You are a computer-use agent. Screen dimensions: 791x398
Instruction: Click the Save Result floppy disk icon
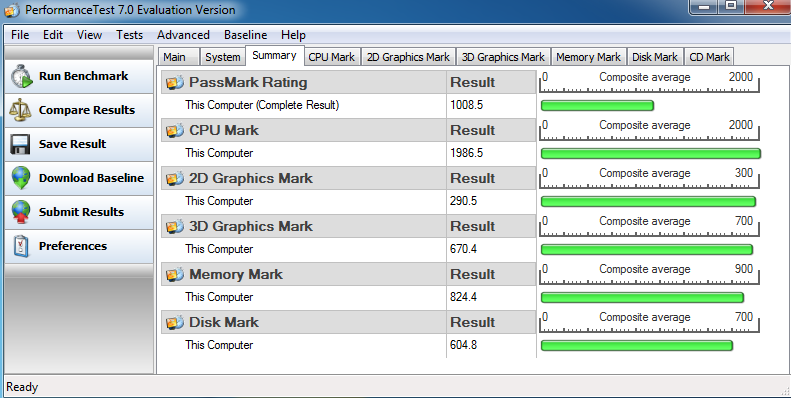(x=20, y=144)
